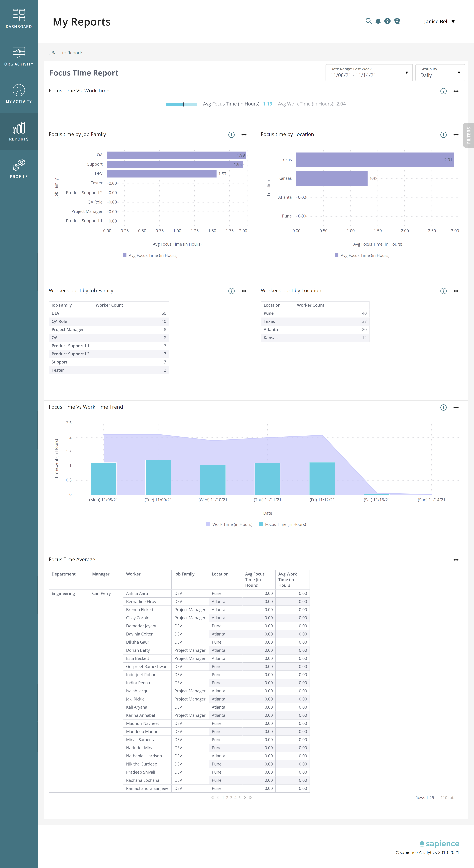474x868 pixels.
Task: Expand the Filters side tab
Action: coord(469,135)
